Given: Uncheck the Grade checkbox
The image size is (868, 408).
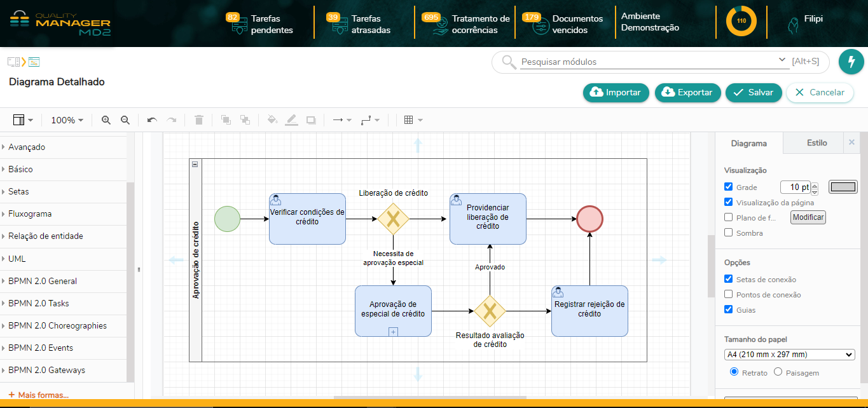Looking at the screenshot, I should point(728,186).
